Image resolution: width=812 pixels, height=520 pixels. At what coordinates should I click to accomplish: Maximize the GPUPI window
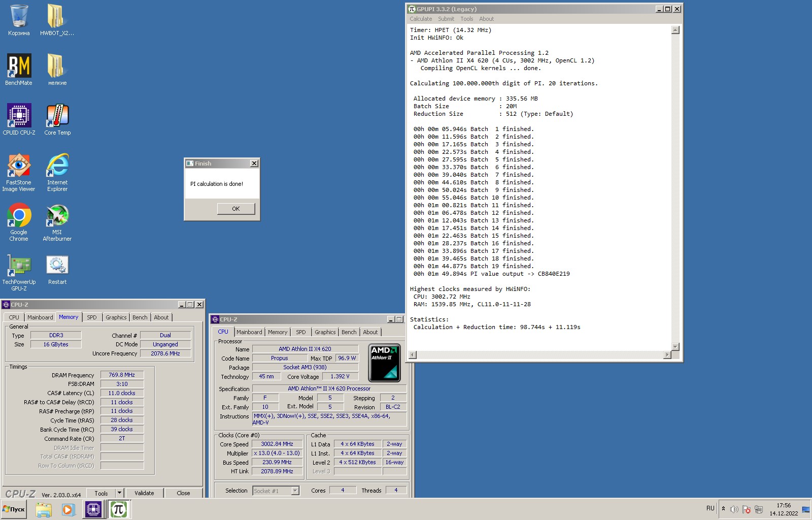(668, 9)
